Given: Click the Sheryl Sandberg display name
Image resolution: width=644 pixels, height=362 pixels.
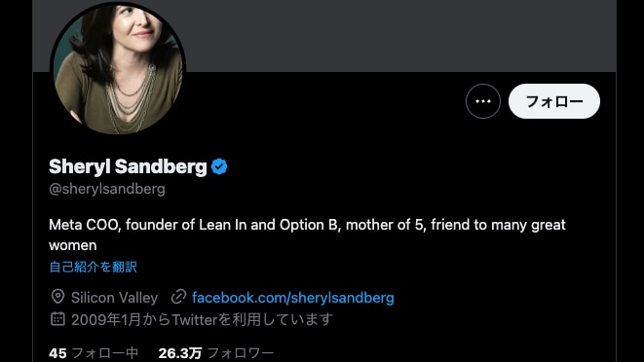Looking at the screenshot, I should (128, 166).
